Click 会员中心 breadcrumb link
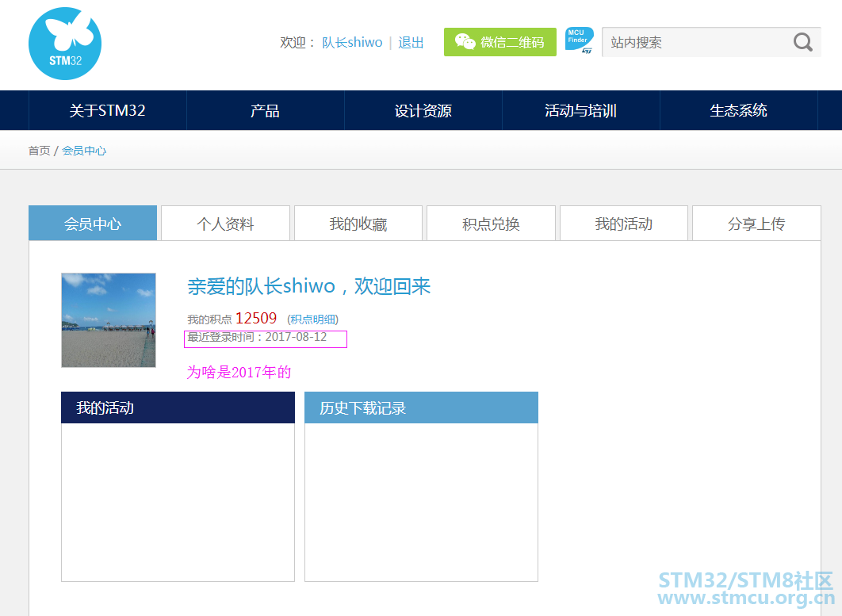The width and height of the screenshot is (842, 616). coord(84,151)
